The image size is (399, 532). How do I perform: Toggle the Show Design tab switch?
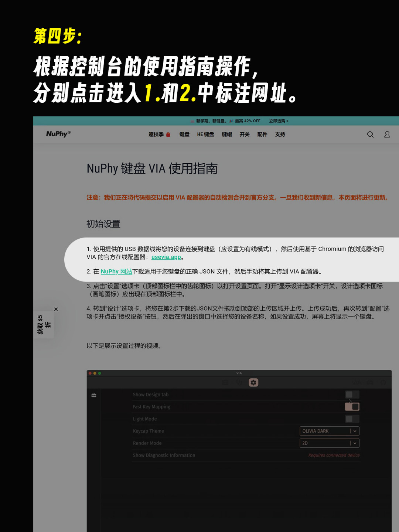click(352, 395)
